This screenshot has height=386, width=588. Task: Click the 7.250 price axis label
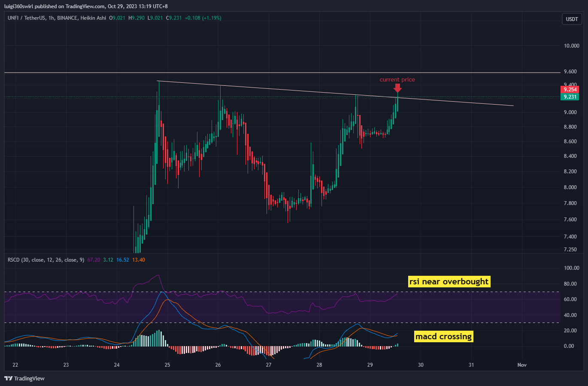tap(570, 250)
